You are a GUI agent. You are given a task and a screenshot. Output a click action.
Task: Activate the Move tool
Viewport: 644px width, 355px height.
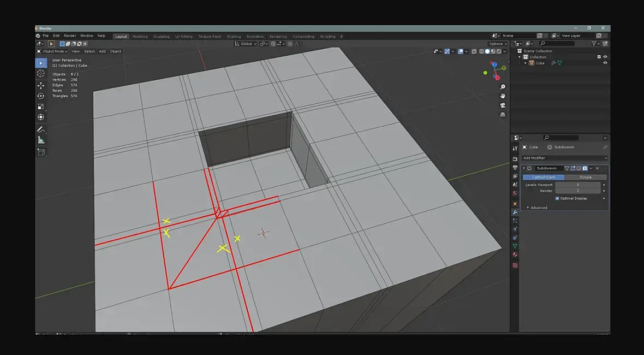click(41, 85)
